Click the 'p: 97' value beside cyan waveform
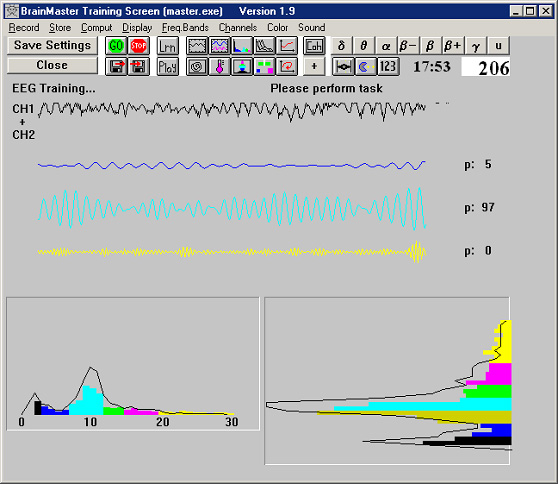The image size is (558, 484). click(x=479, y=207)
